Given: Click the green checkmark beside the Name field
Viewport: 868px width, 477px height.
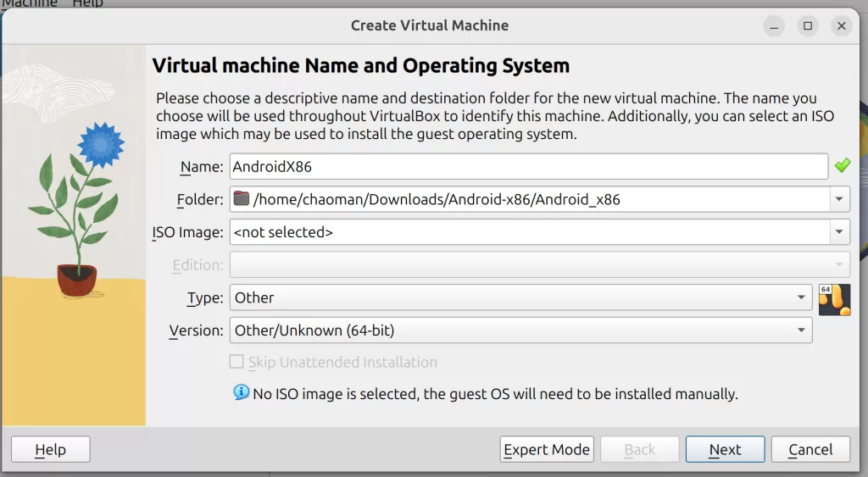Looking at the screenshot, I should point(842,166).
